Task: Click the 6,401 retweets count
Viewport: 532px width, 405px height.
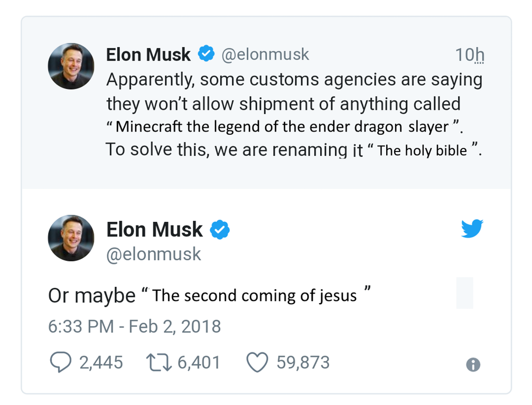Action: click(199, 362)
